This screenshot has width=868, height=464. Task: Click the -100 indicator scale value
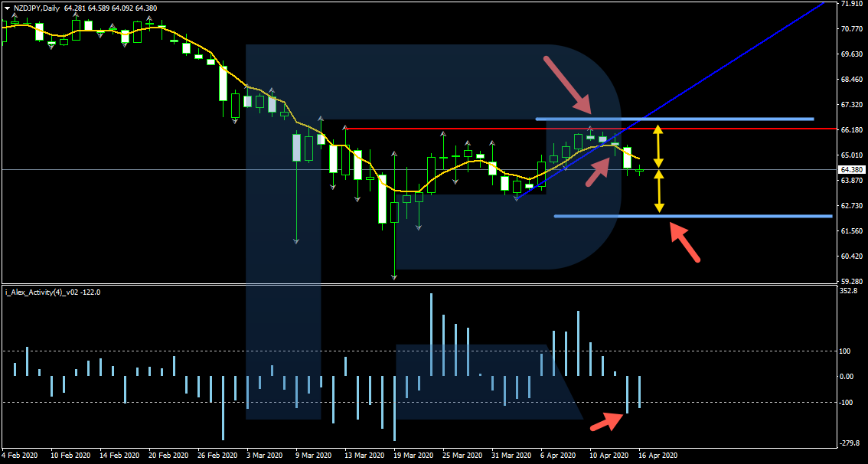[x=847, y=403]
